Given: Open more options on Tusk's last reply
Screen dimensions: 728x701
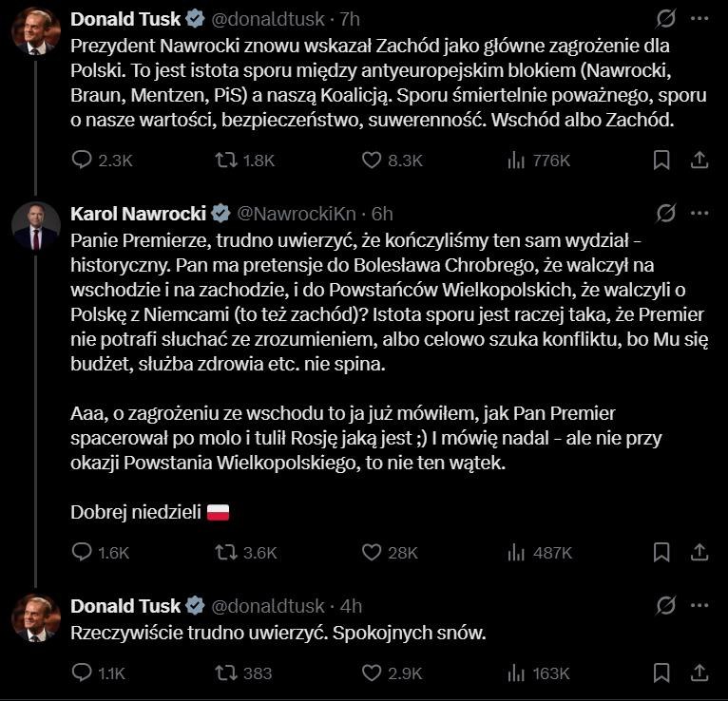Looking at the screenshot, I should point(700,605).
